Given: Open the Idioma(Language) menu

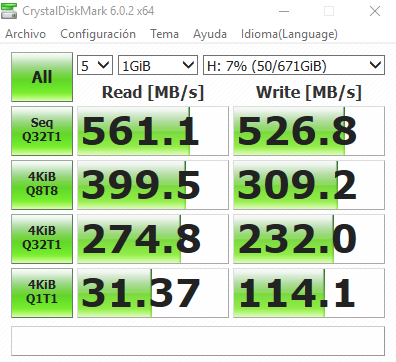Looking at the screenshot, I should (289, 34).
